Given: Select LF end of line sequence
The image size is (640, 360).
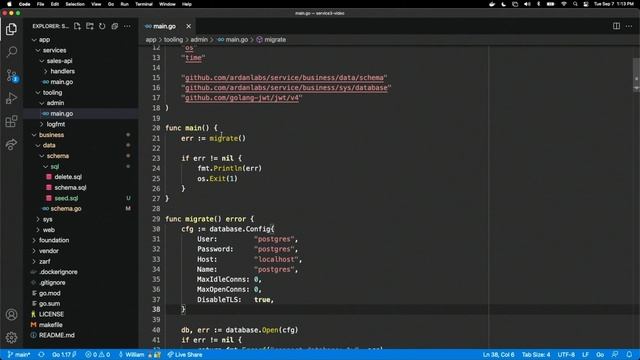Looking at the screenshot, I should 585,355.
